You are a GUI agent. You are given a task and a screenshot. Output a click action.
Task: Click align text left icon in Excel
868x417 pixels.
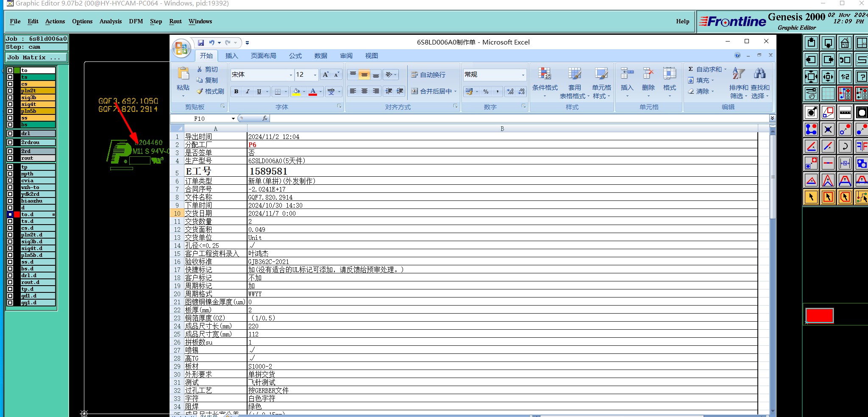click(353, 91)
